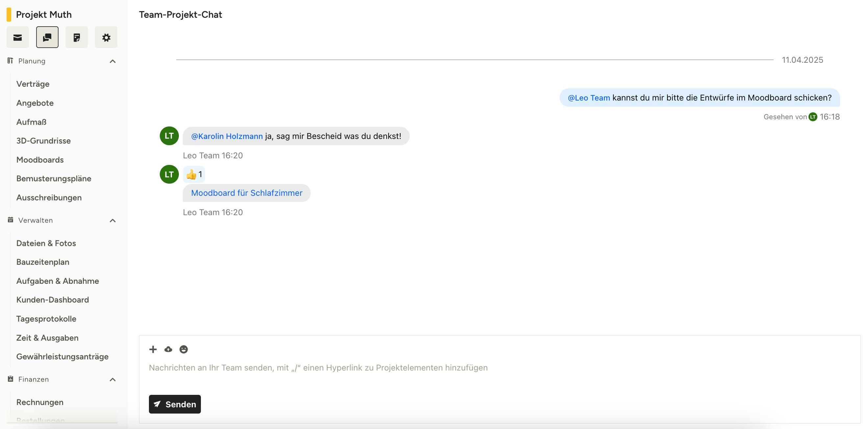Open the inbox mail icon
Image resolution: width=868 pixels, height=429 pixels.
click(17, 37)
